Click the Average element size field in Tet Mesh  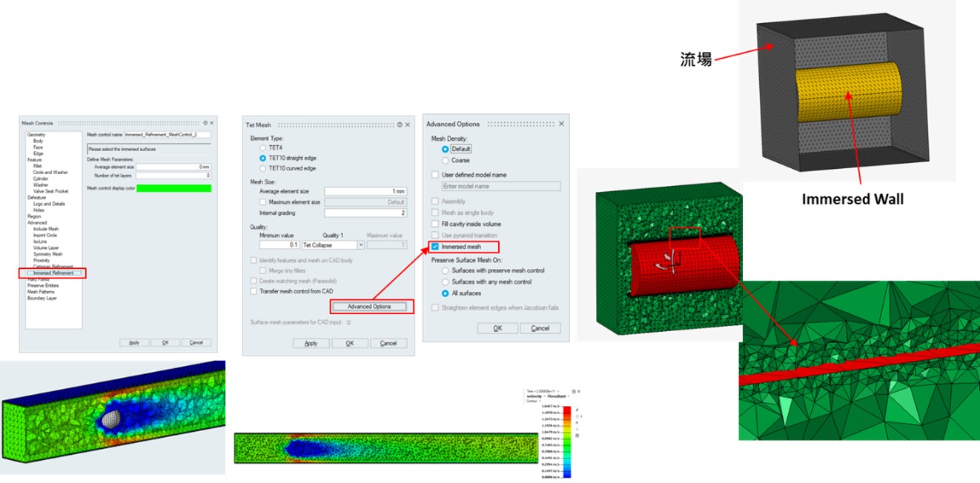365,192
